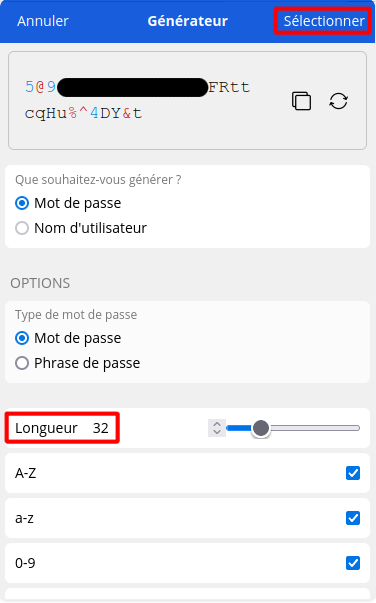Image resolution: width=376 pixels, height=603 pixels.
Task: Click the Longueur slider handle
Action: (261, 428)
